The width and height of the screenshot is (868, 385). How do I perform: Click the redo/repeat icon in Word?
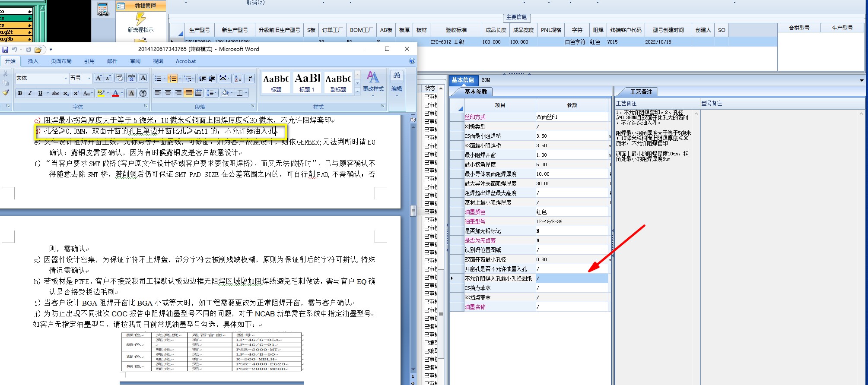pyautogui.click(x=29, y=49)
